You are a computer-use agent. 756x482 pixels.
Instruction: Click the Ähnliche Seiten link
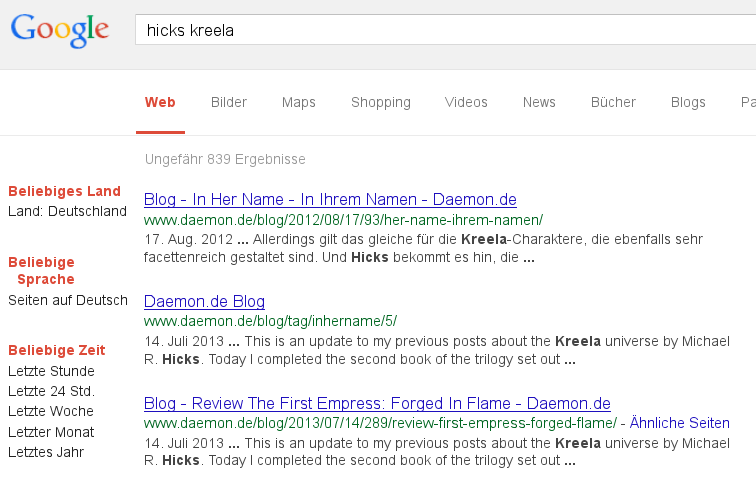[679, 423]
